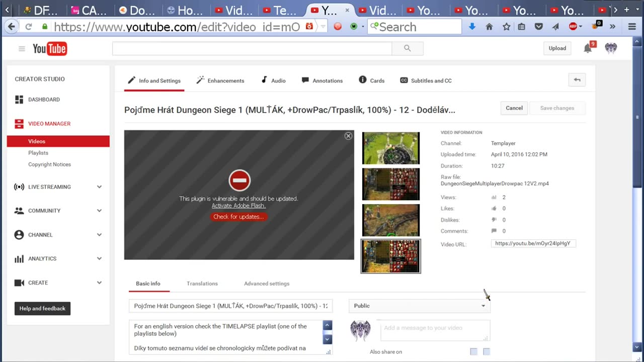Click the Help and feedback button
Image resolution: width=644 pixels, height=362 pixels.
[42, 309]
